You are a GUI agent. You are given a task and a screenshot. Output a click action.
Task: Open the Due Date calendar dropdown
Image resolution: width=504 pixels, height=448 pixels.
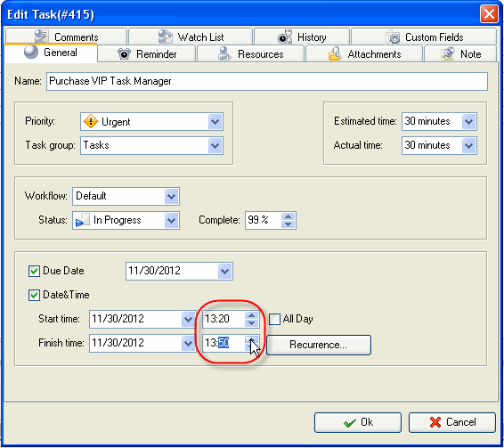[224, 272]
